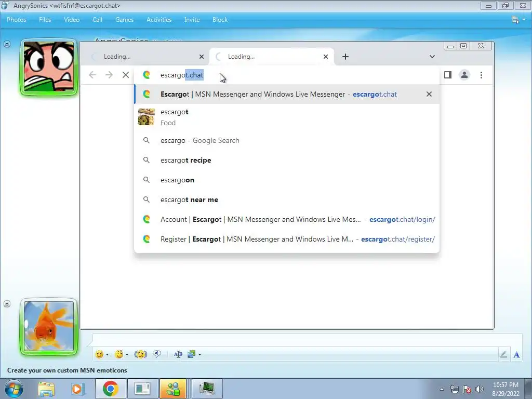
Task: Open the Video menu in Messenger
Action: 72,20
